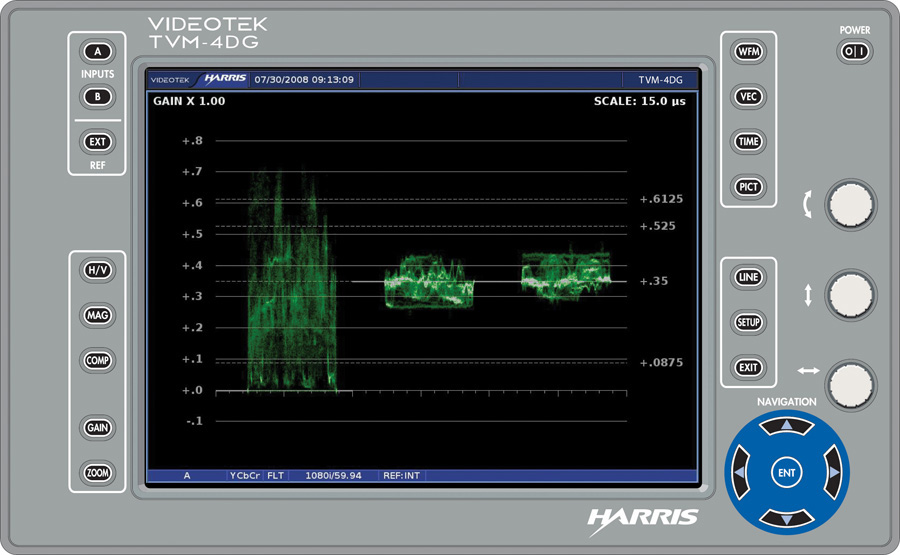Show the PICT picture display

[x=748, y=187]
